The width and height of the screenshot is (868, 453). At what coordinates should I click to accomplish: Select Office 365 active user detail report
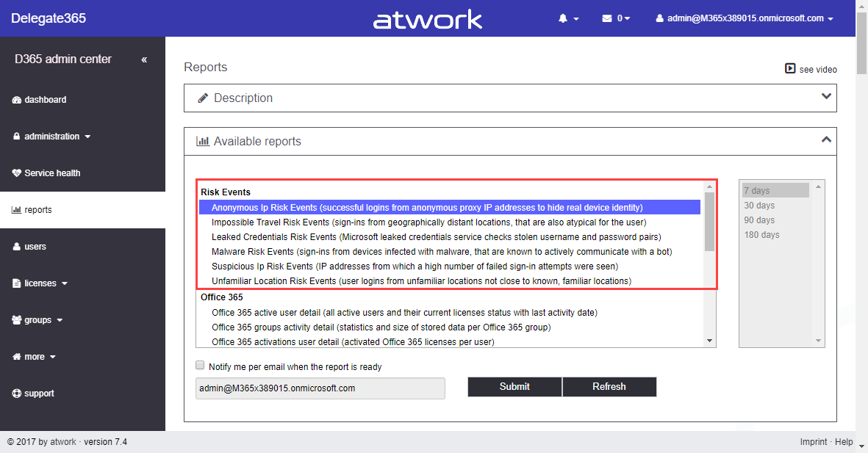(x=450, y=313)
